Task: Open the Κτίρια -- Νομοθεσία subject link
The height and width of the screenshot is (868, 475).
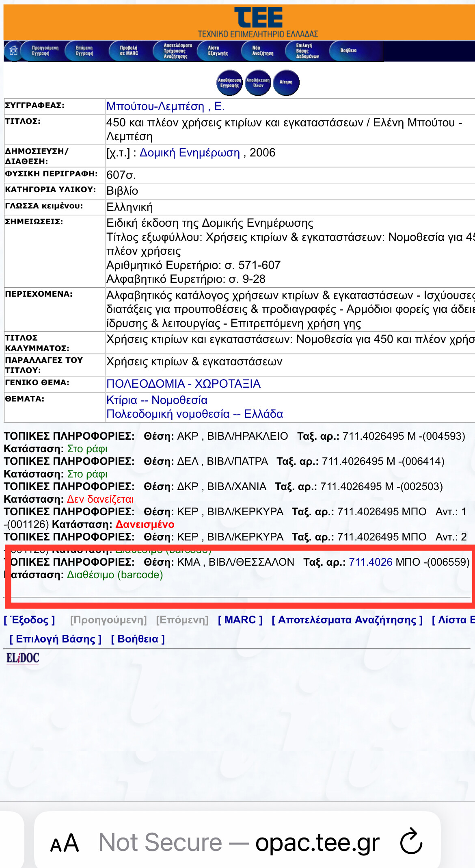Action: click(157, 400)
